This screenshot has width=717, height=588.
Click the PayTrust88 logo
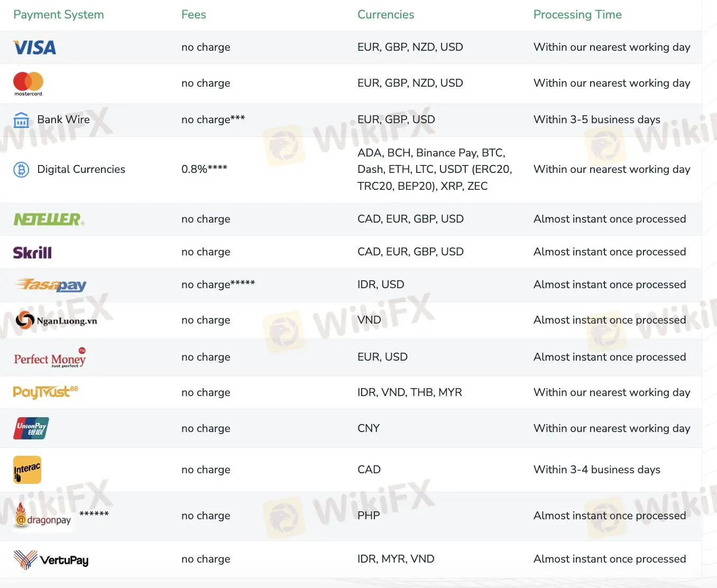point(45,392)
